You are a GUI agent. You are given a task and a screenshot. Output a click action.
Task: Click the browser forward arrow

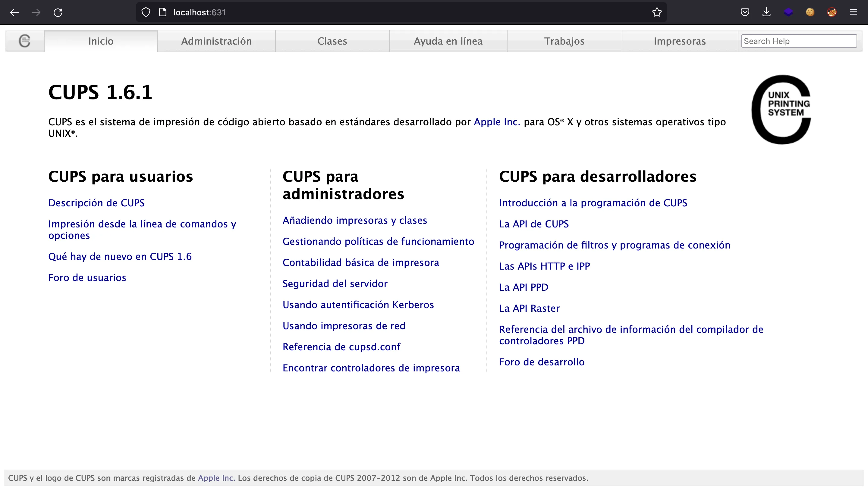pos(36,12)
